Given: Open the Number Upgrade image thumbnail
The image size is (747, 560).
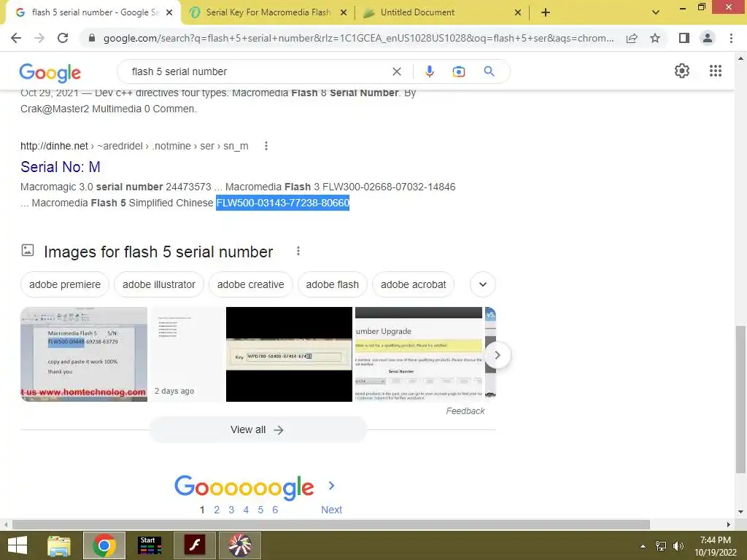Looking at the screenshot, I should click(419, 354).
